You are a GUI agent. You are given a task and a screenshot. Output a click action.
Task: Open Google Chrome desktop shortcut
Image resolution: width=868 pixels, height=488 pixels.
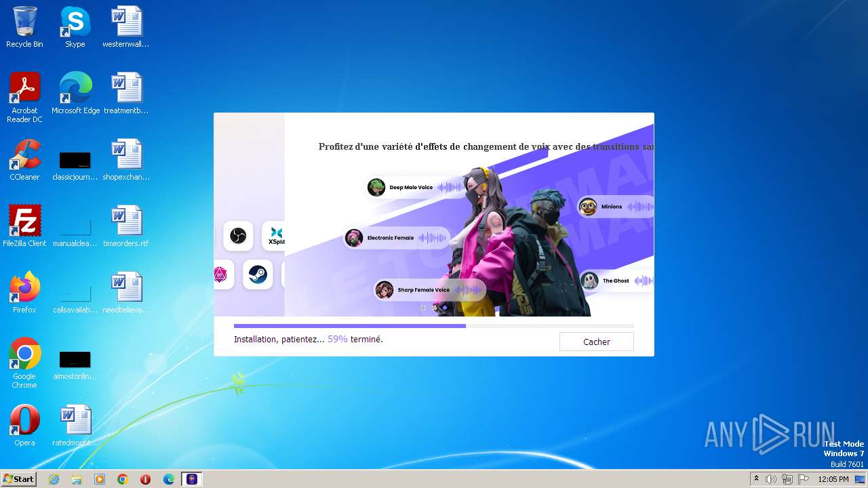click(x=24, y=363)
